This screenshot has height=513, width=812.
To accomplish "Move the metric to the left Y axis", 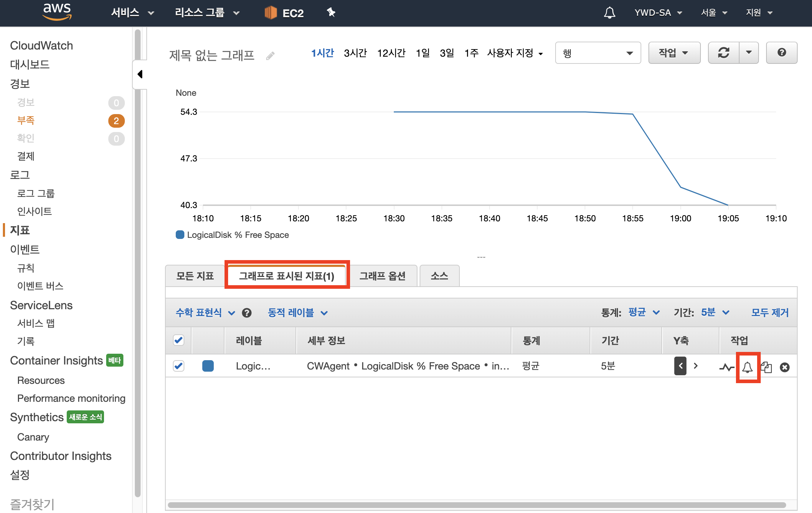I will pyautogui.click(x=680, y=366).
